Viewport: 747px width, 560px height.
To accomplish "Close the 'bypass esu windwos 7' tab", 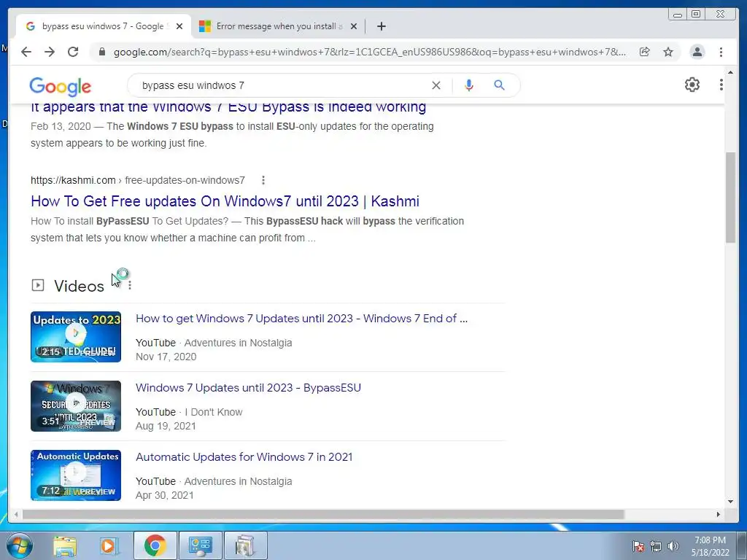I will point(179,26).
